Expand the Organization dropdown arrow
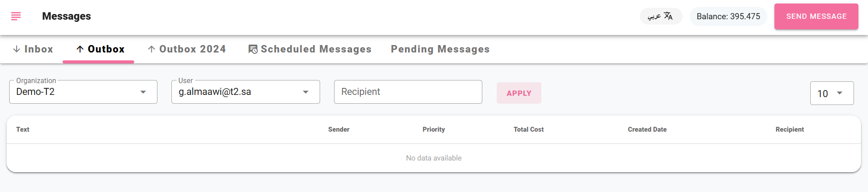This screenshot has width=868, height=192. [x=143, y=92]
